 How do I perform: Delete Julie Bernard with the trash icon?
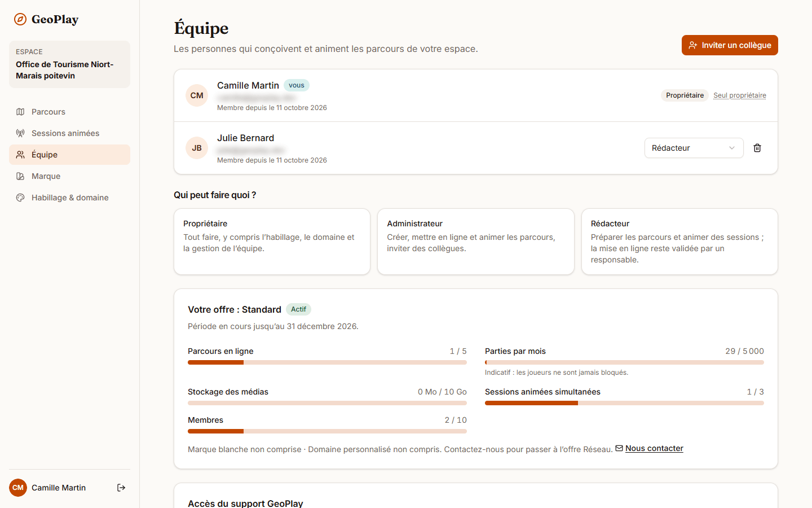[757, 148]
